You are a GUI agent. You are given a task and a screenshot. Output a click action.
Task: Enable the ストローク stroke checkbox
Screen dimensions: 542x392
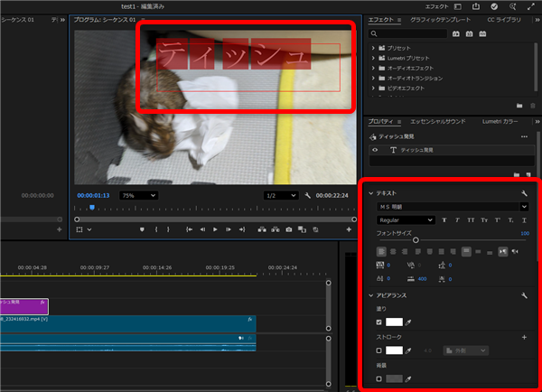tap(378, 350)
